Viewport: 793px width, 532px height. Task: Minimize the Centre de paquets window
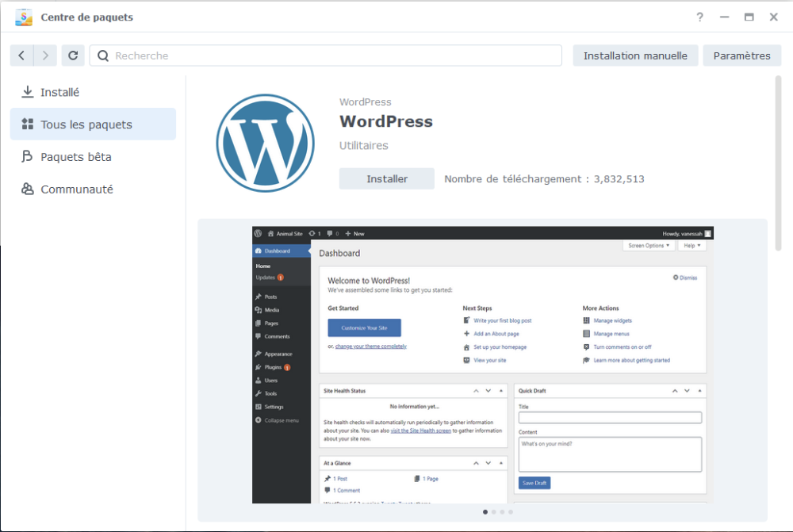click(725, 17)
